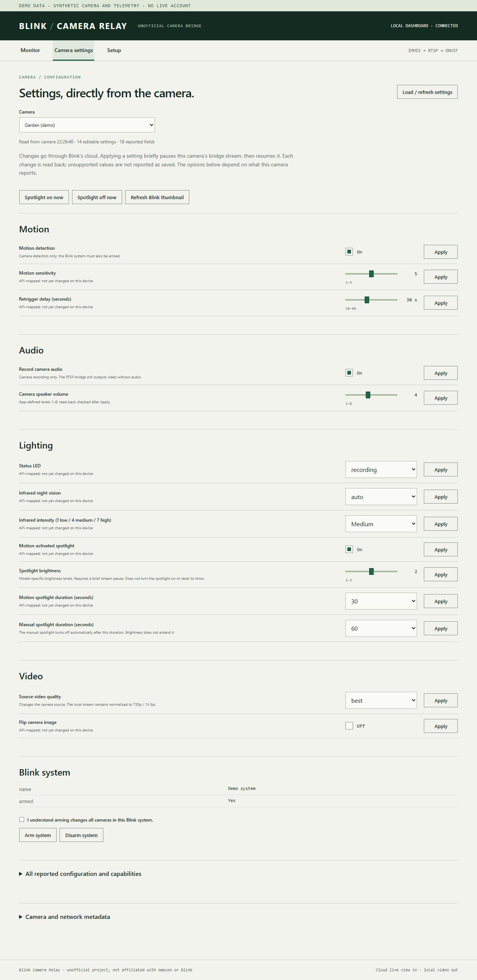Enable the Flip camera image checkbox

pos(349,725)
